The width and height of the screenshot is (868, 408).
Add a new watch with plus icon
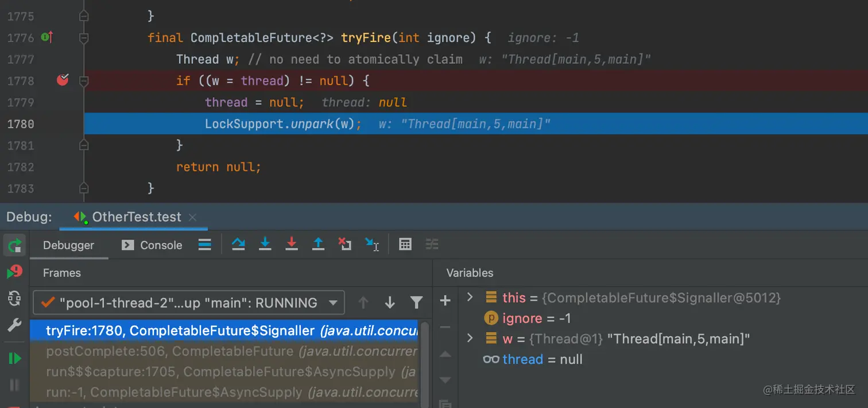coord(445,301)
